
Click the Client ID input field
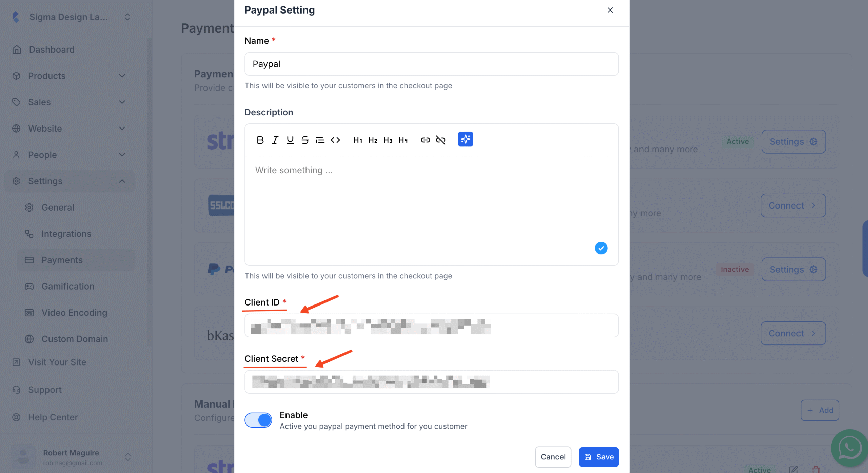coord(431,326)
